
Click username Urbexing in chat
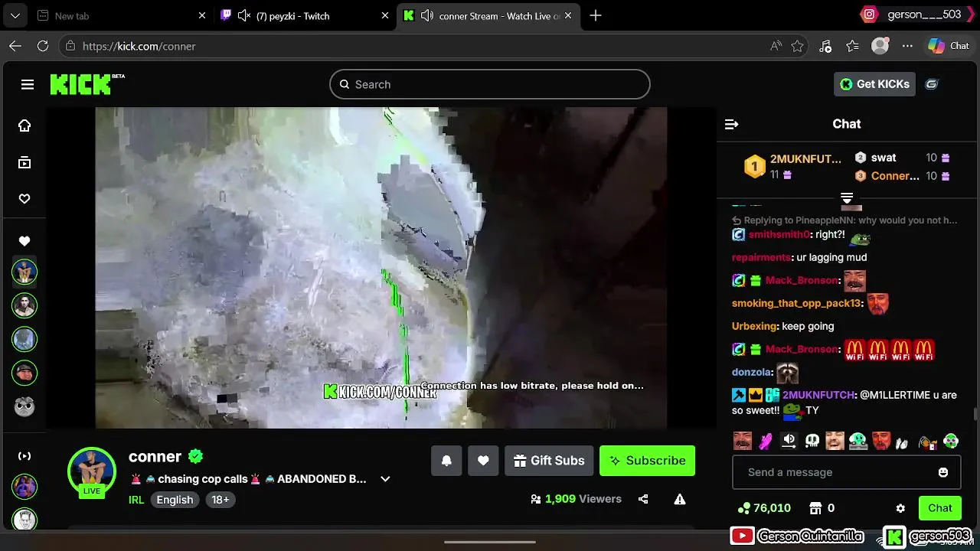pyautogui.click(x=754, y=327)
